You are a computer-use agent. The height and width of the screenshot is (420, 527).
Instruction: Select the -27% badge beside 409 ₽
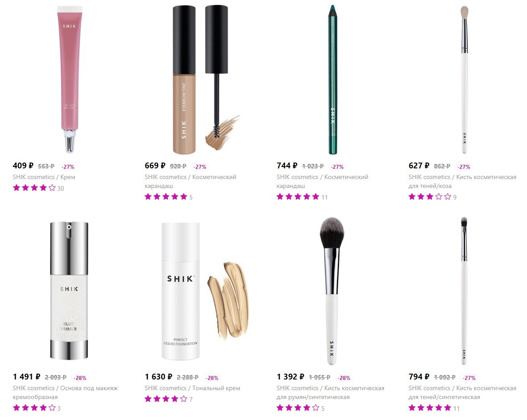(x=68, y=167)
